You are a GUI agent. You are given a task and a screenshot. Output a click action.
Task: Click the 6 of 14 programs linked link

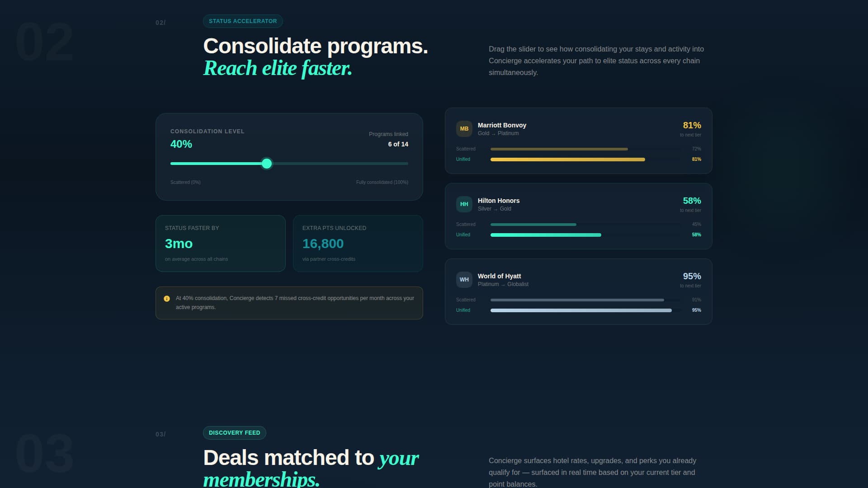(398, 144)
